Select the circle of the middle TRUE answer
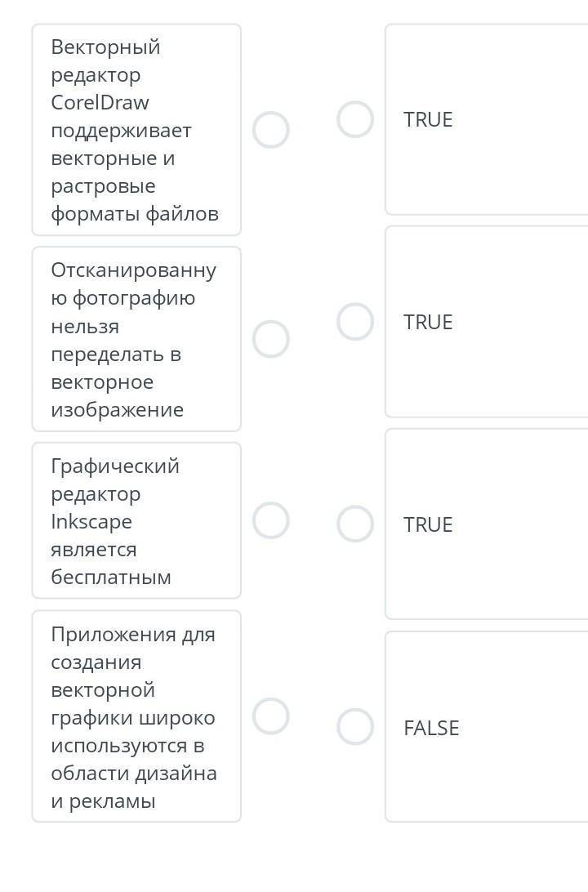This screenshot has height=892, width=588. coord(355,322)
